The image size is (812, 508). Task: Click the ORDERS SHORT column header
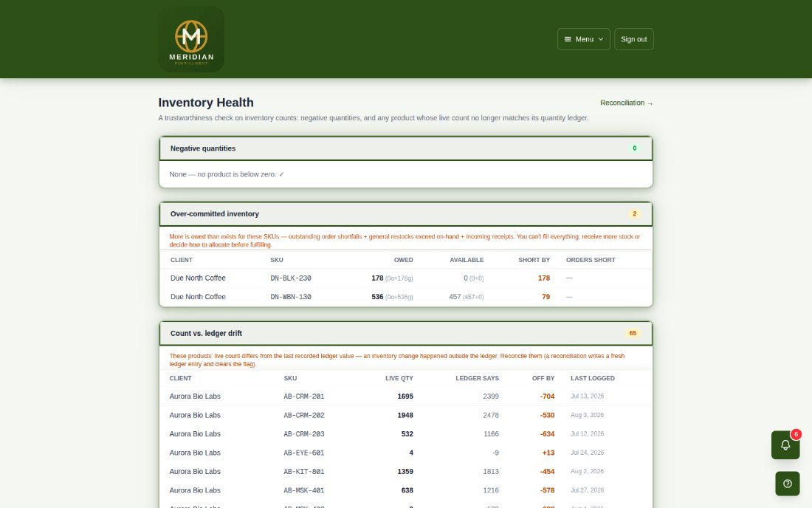[591, 260]
